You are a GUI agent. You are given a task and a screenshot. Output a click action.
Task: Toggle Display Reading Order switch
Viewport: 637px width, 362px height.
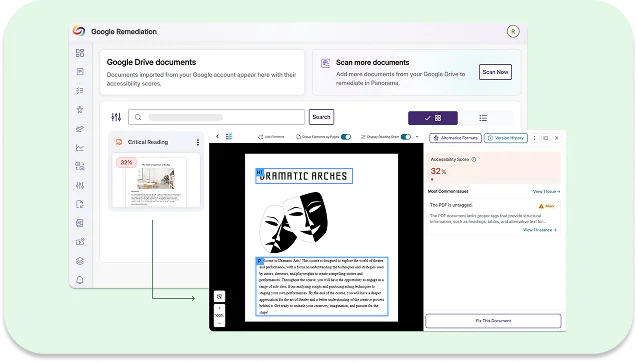[x=406, y=137]
